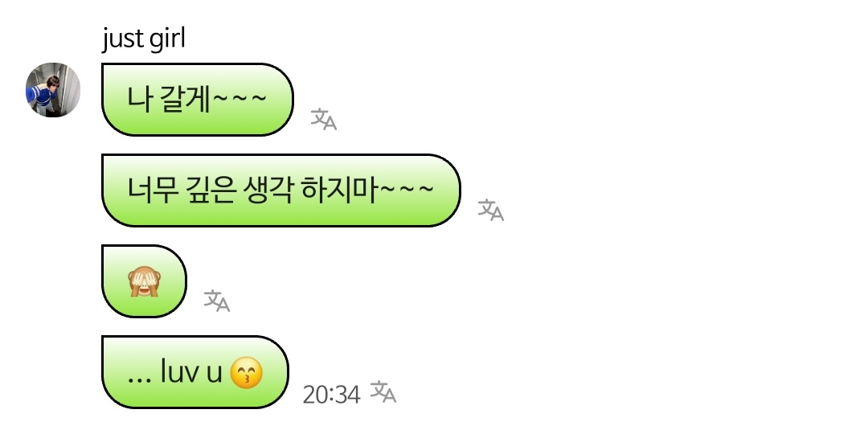Click the sender name "just girl"
Viewport: 868px width, 426px height.
144,39
